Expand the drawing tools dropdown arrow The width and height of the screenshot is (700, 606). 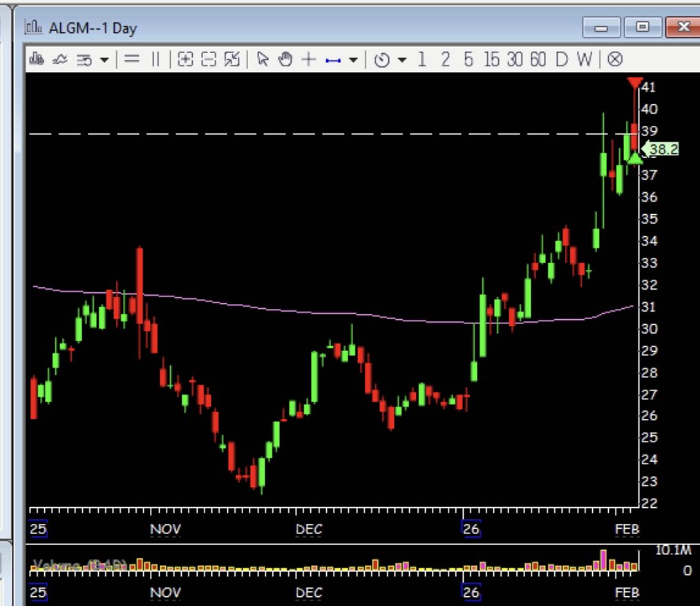coord(353,59)
